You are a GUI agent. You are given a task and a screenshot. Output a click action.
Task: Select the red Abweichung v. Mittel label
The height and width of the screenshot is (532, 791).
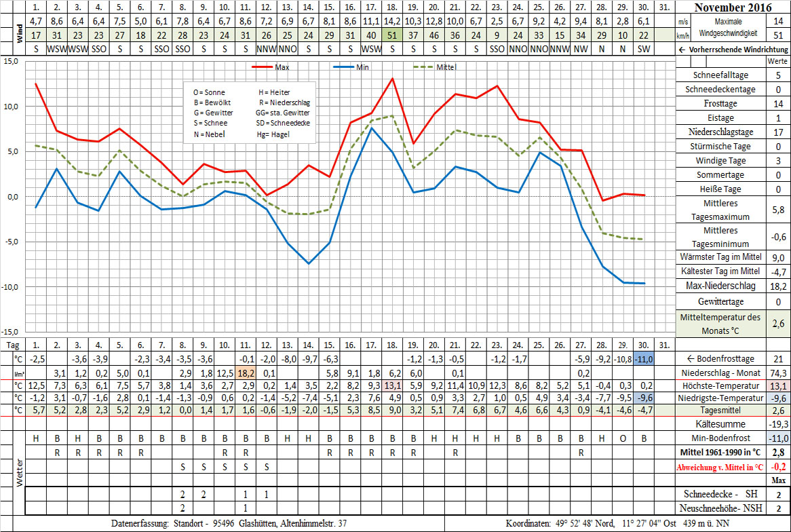coord(719,466)
